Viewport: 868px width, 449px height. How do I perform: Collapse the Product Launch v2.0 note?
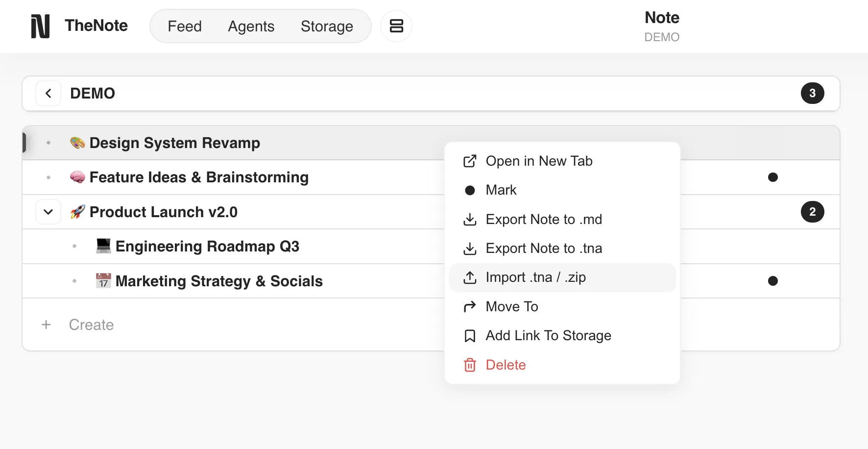(48, 212)
